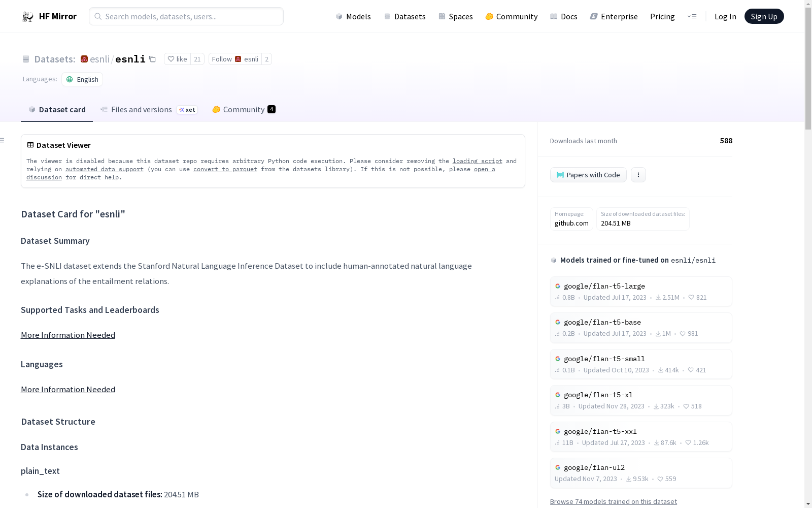
Task: Open the more navigation menu icon
Action: [x=692, y=16]
